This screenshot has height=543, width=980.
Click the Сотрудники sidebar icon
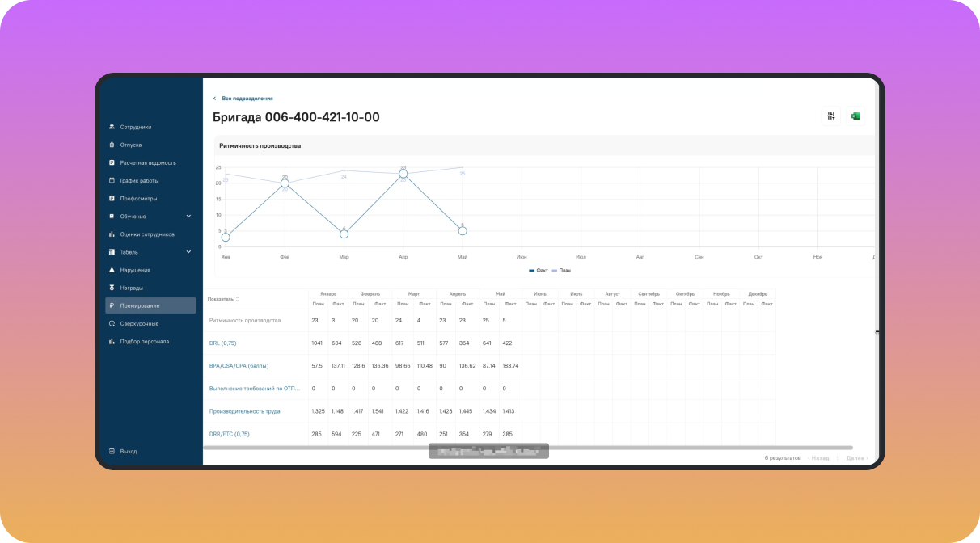click(112, 127)
